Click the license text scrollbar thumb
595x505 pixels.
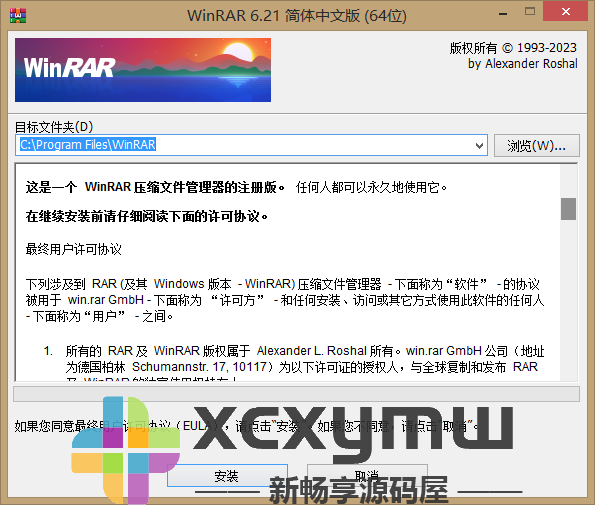pyautogui.click(x=568, y=209)
